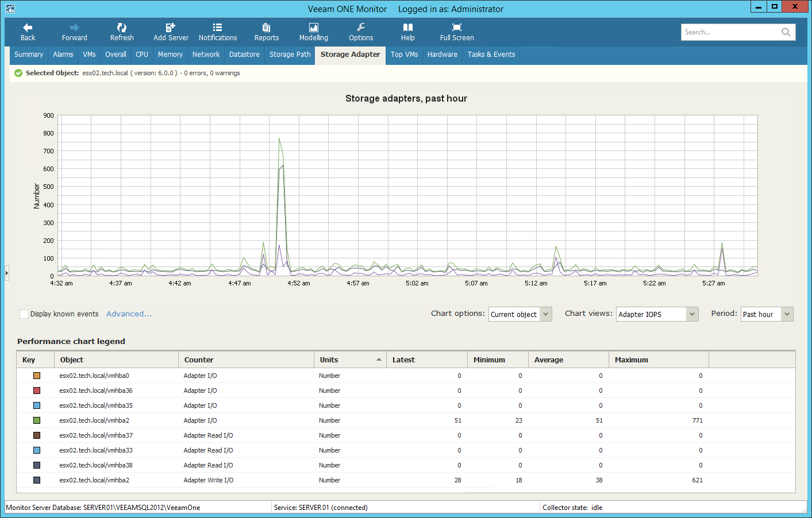Expand the collapsed left side panel arrow
The width and height of the screenshot is (812, 518).
coord(7,273)
